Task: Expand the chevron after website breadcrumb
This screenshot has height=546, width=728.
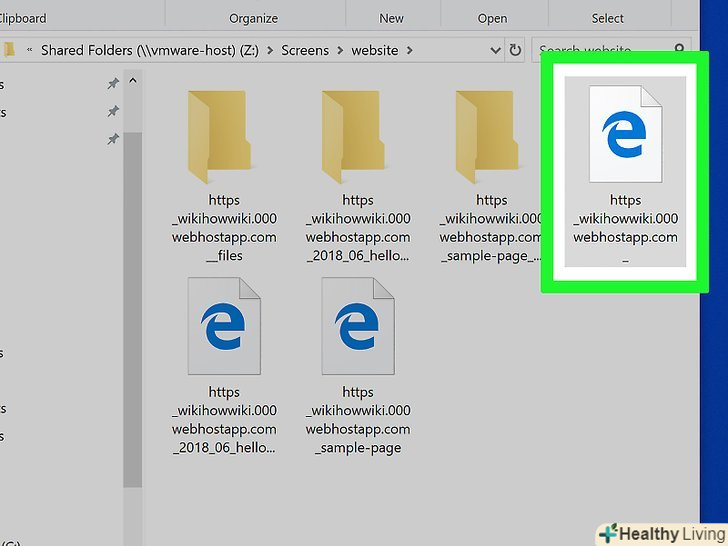Action: coord(410,50)
